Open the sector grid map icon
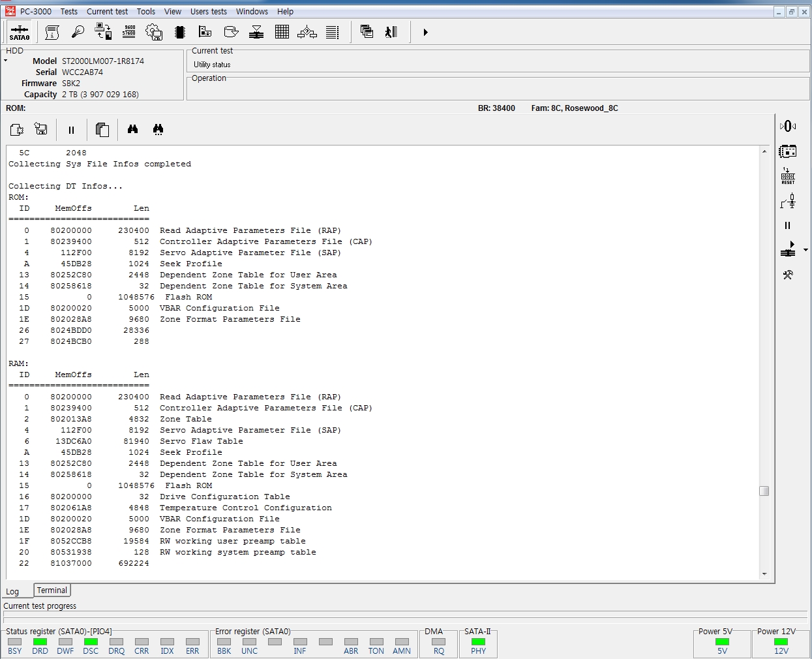812x659 pixels. 282,32
